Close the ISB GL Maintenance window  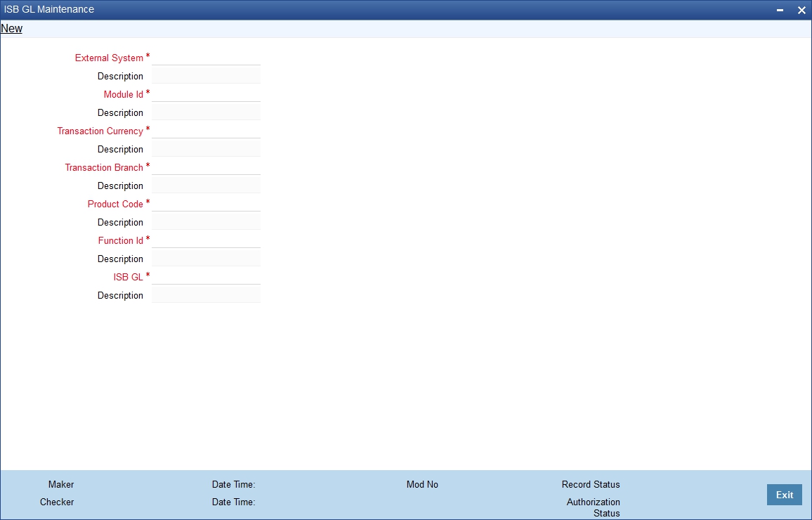(x=801, y=10)
